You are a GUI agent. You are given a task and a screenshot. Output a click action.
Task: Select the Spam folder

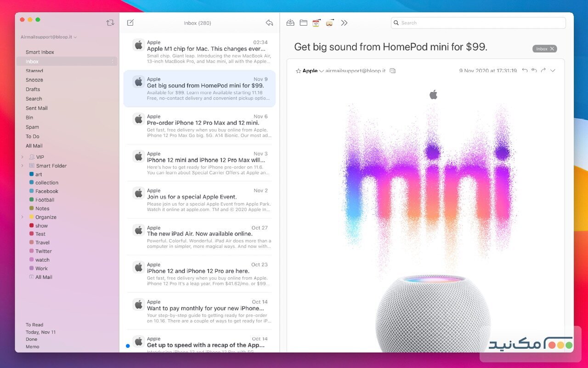34,127
